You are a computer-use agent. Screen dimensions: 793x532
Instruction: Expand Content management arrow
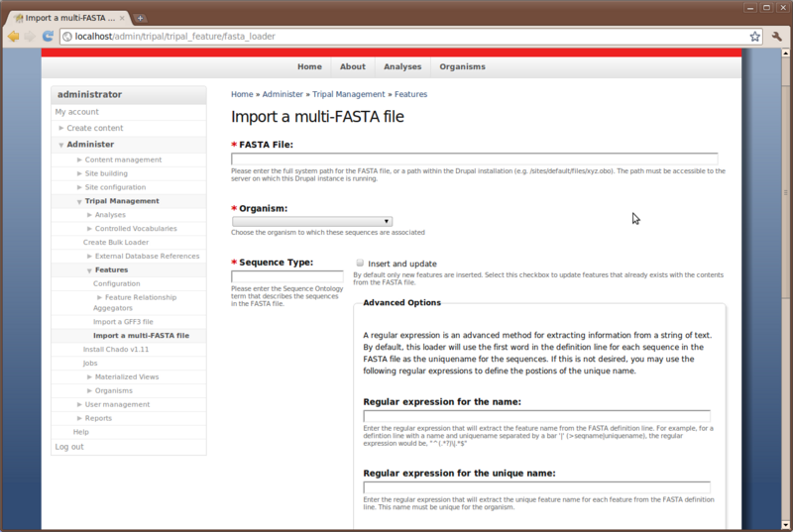coord(79,160)
